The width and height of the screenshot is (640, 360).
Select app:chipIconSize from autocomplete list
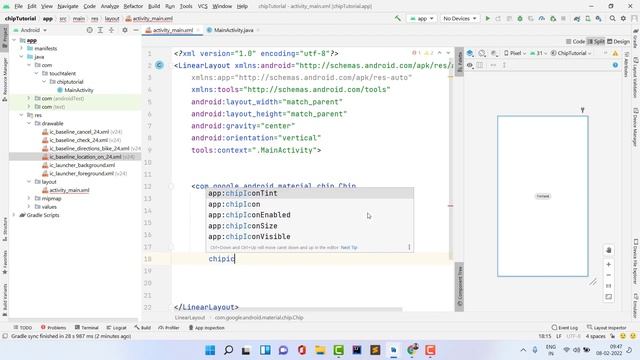pos(309,226)
